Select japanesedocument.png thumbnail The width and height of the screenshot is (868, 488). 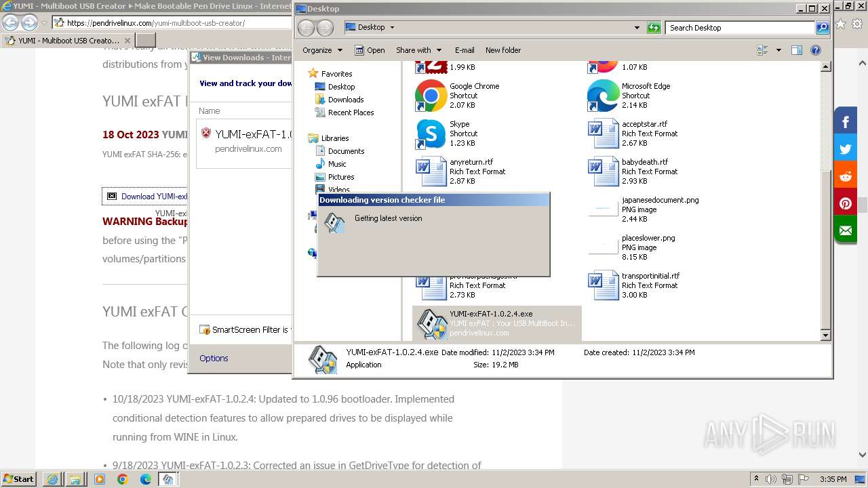pyautogui.click(x=603, y=209)
